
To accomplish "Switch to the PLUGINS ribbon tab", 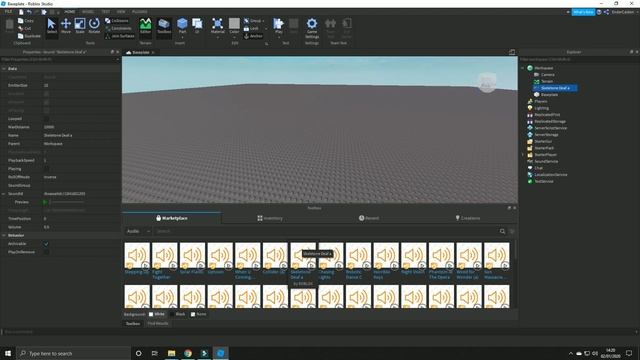I will click(140, 12).
